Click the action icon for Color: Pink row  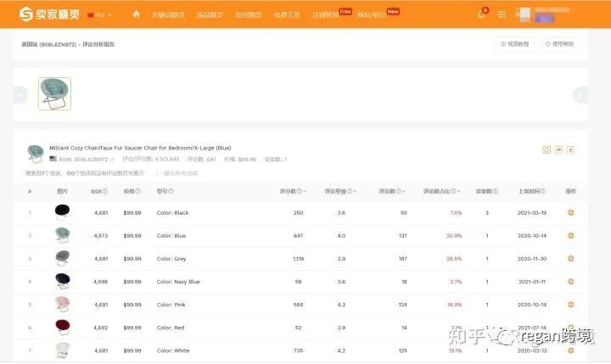pos(570,304)
